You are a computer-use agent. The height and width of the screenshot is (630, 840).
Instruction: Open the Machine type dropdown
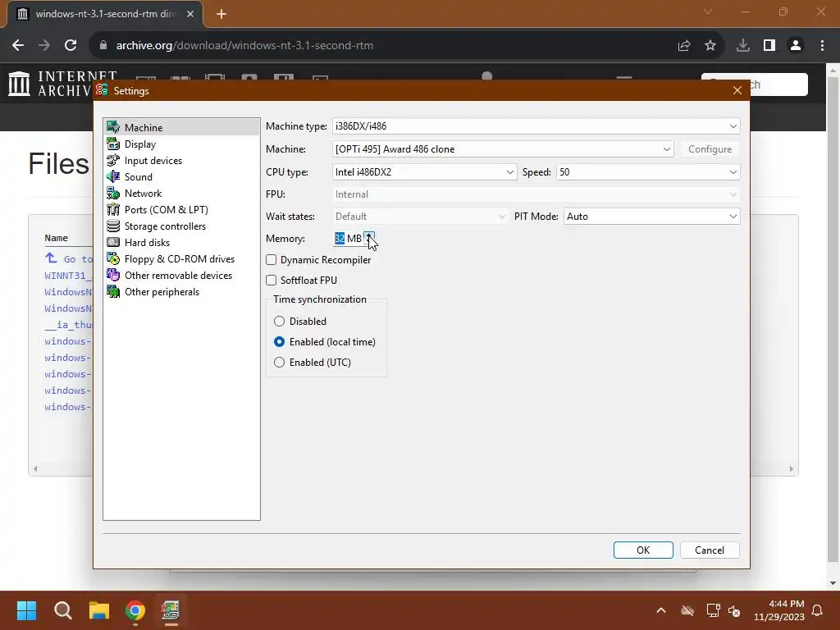click(x=536, y=126)
